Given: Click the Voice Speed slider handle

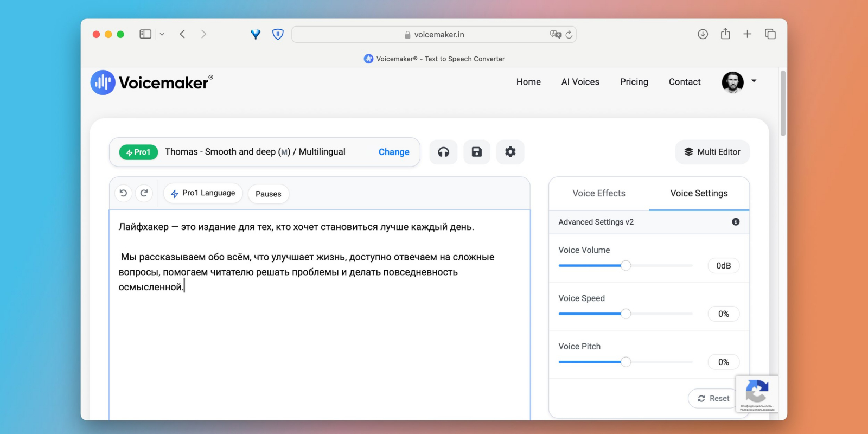Looking at the screenshot, I should tap(626, 314).
